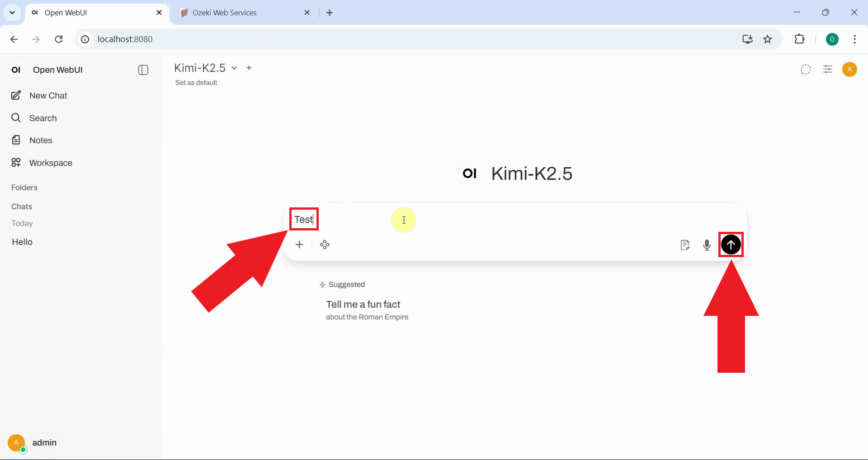Open the browser tab search dropdown
Image resolution: width=868 pixels, height=460 pixels.
pyautogui.click(x=12, y=12)
